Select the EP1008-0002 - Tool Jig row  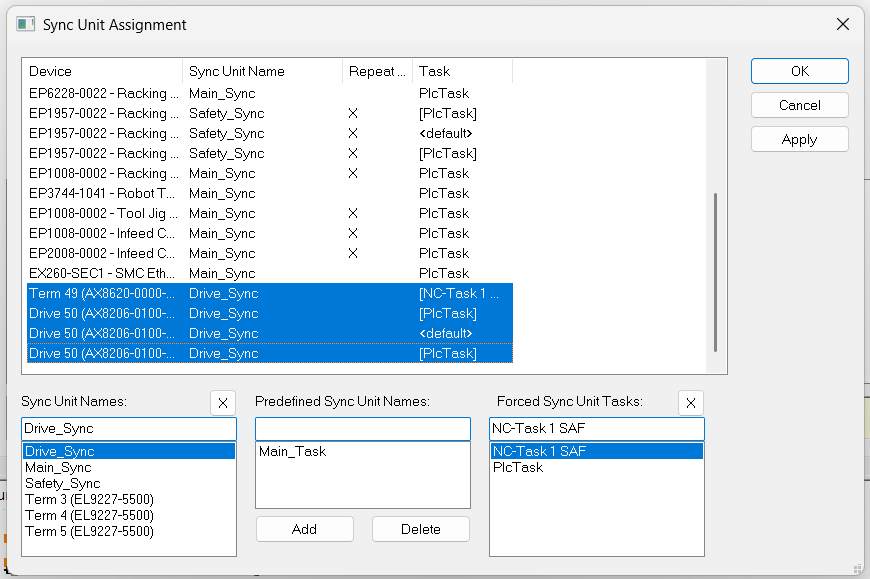[270, 213]
